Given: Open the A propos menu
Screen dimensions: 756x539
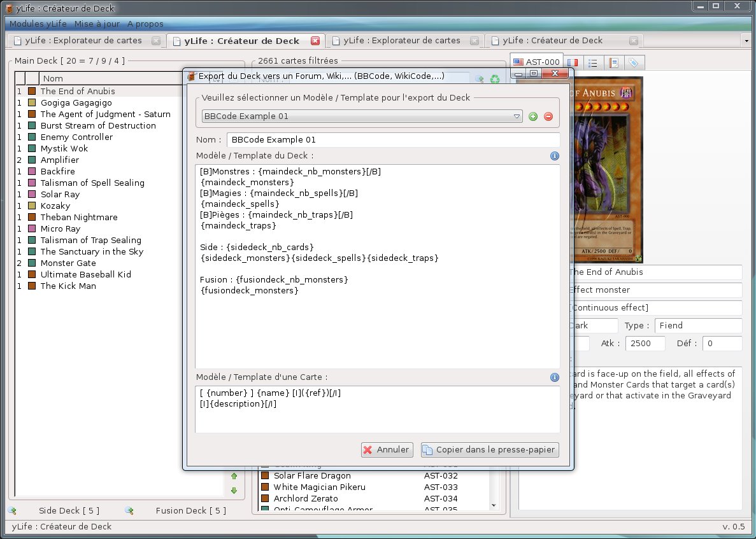Looking at the screenshot, I should (145, 24).
